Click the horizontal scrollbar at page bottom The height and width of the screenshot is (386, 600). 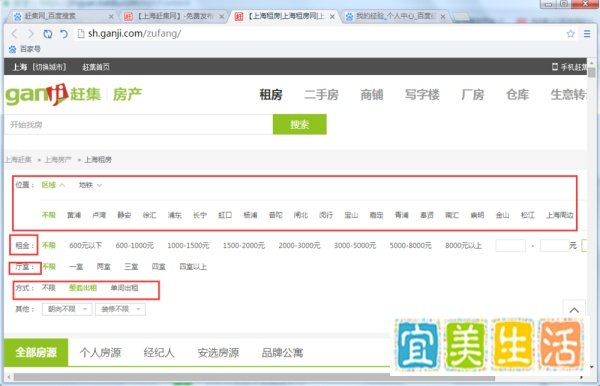pos(254,378)
